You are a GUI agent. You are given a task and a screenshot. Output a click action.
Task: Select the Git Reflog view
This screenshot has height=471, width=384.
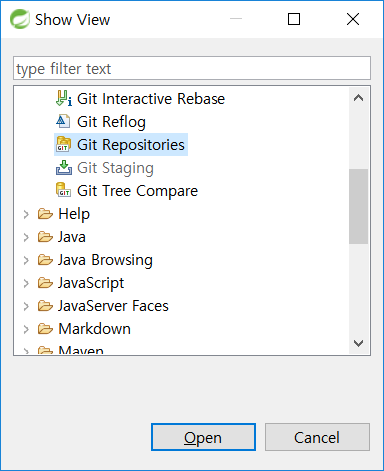coord(111,122)
